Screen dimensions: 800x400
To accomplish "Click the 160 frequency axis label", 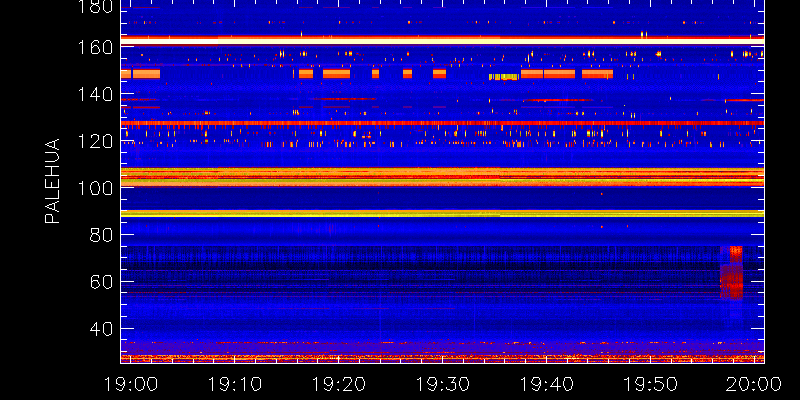I will (x=95, y=47).
